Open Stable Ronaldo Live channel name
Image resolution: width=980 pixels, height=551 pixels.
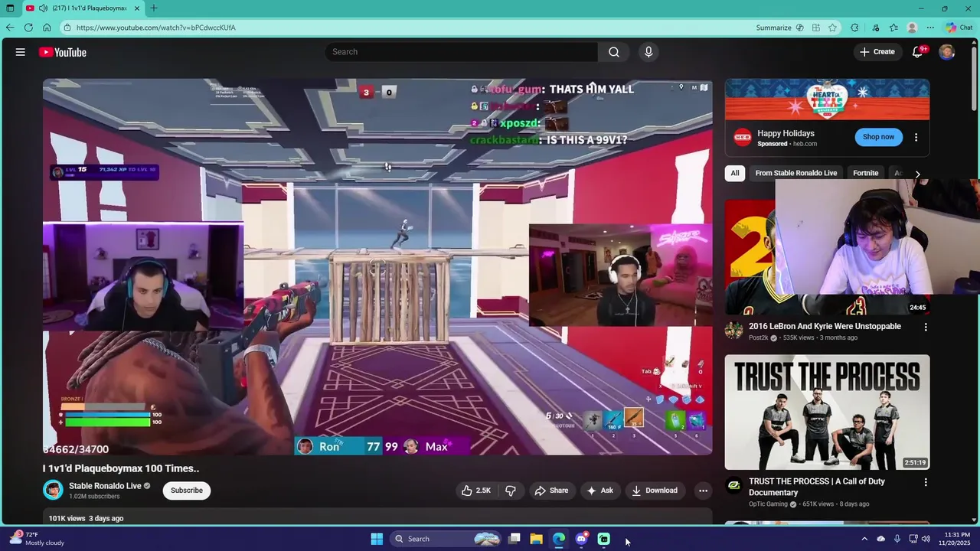pyautogui.click(x=105, y=486)
